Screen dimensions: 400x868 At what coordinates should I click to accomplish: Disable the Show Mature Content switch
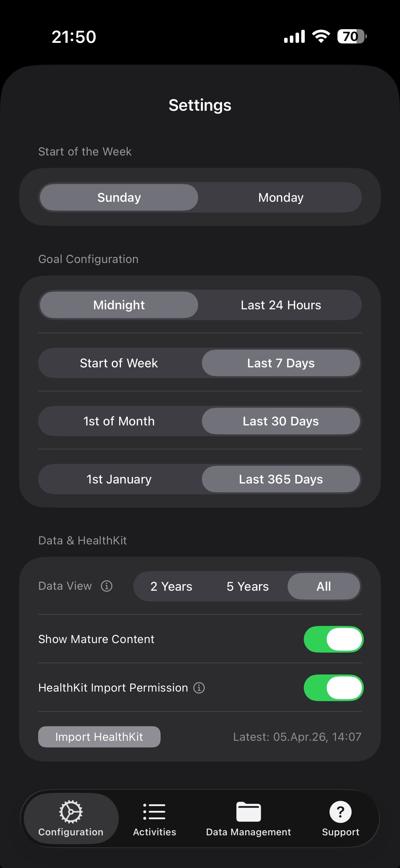click(x=333, y=639)
